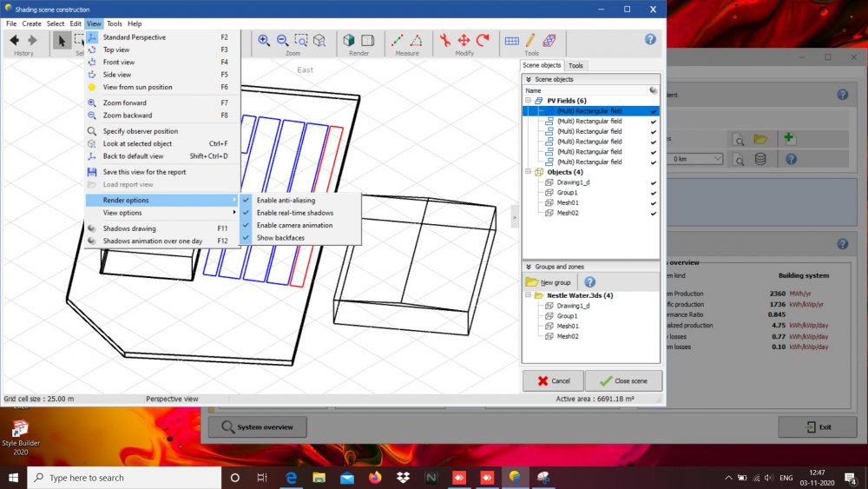
Task: Switch to the Tools tab
Action: pos(575,65)
